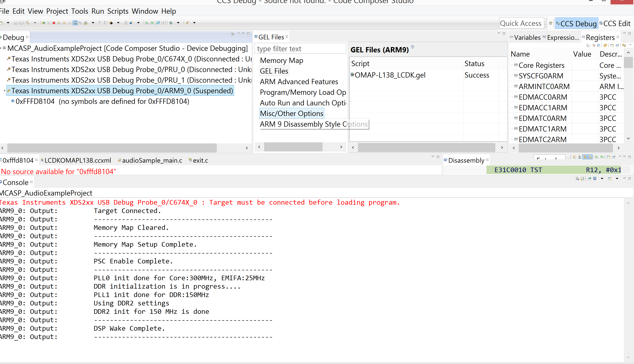Click the Suspend (pause) toolbar icon
Viewport: 634px width, 364px height.
49,23
